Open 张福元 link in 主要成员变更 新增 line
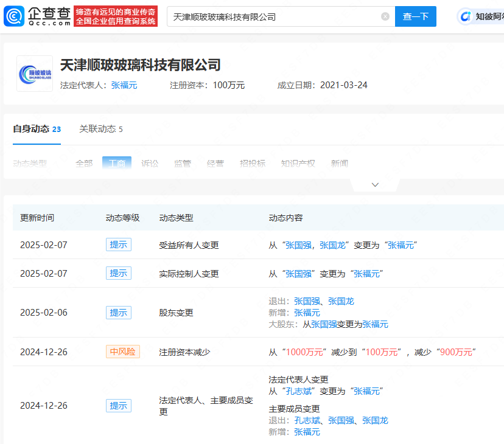This screenshot has height=444, width=504. (x=307, y=432)
